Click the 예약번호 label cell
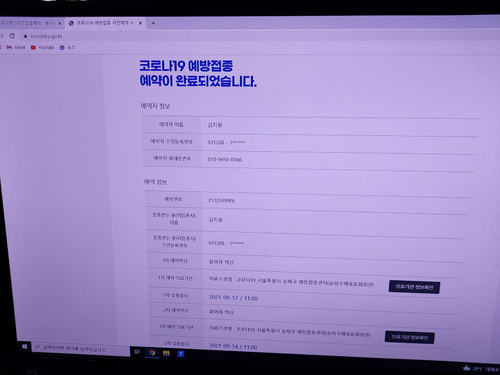Image resolution: width=500 pixels, height=375 pixels. (x=173, y=199)
